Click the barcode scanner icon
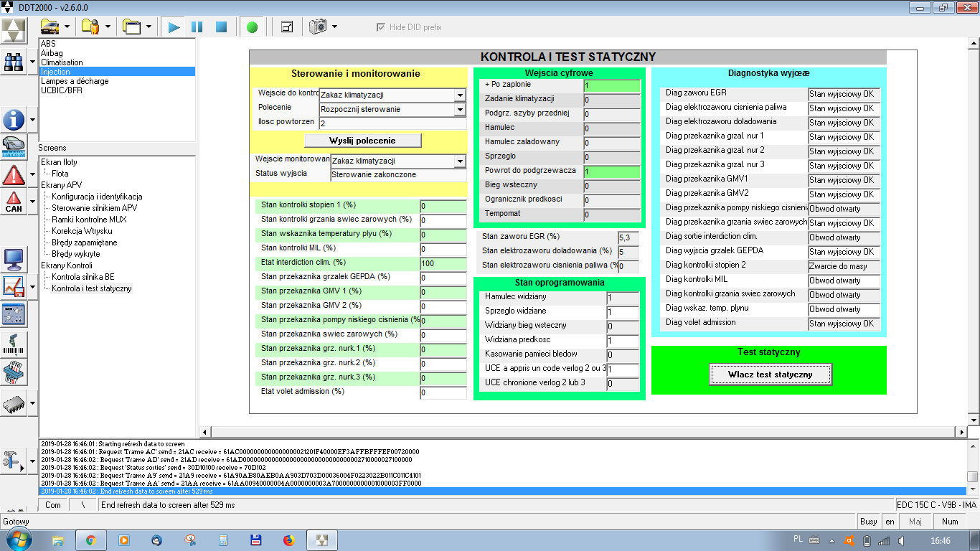Screen dimensions: 980x551 click(x=14, y=344)
